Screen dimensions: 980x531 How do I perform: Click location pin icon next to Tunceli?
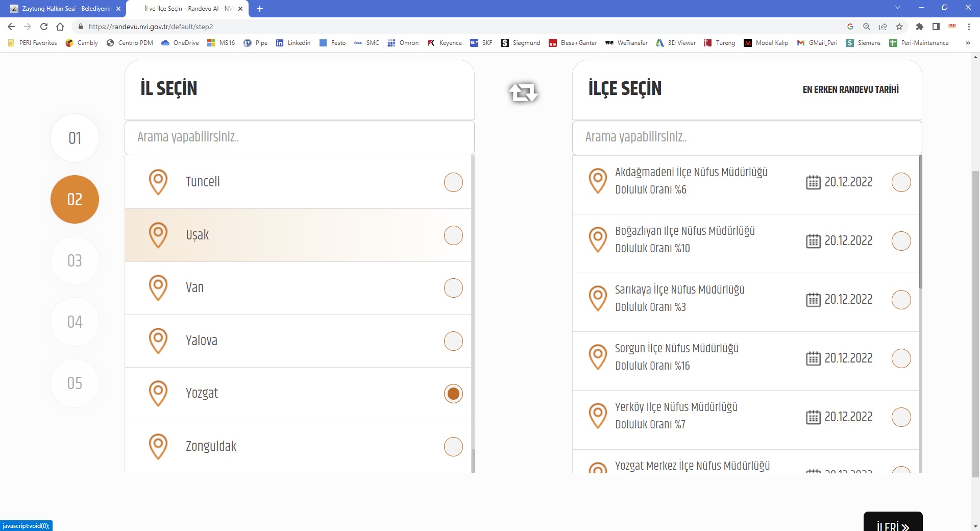[x=158, y=182]
